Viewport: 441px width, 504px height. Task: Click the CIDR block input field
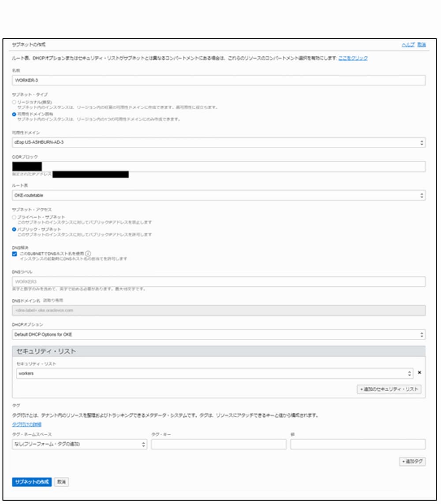pos(219,167)
